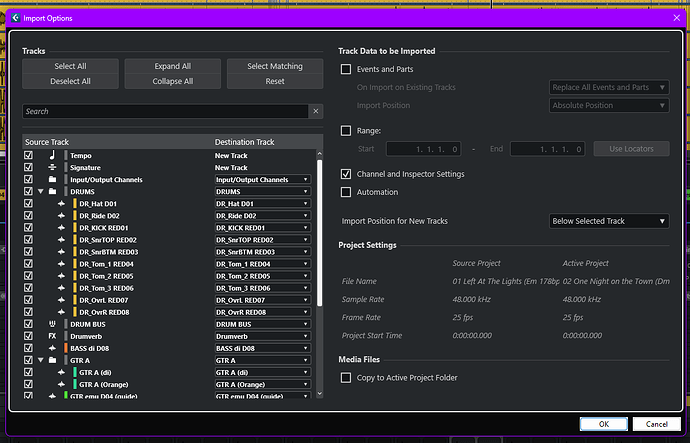The height and width of the screenshot is (443, 690).
Task: Click the Destination Track column header
Action: pyautogui.click(x=245, y=142)
